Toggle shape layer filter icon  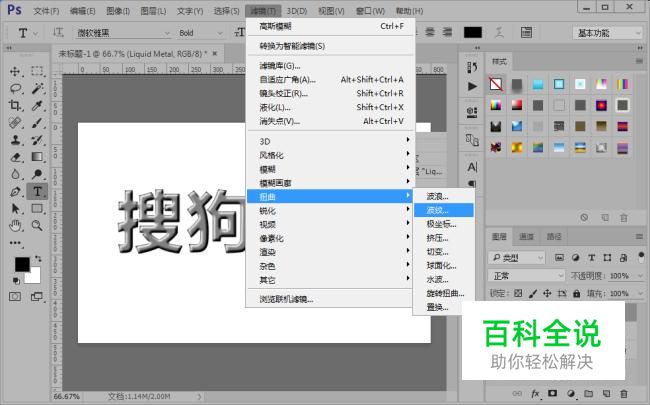607,257
